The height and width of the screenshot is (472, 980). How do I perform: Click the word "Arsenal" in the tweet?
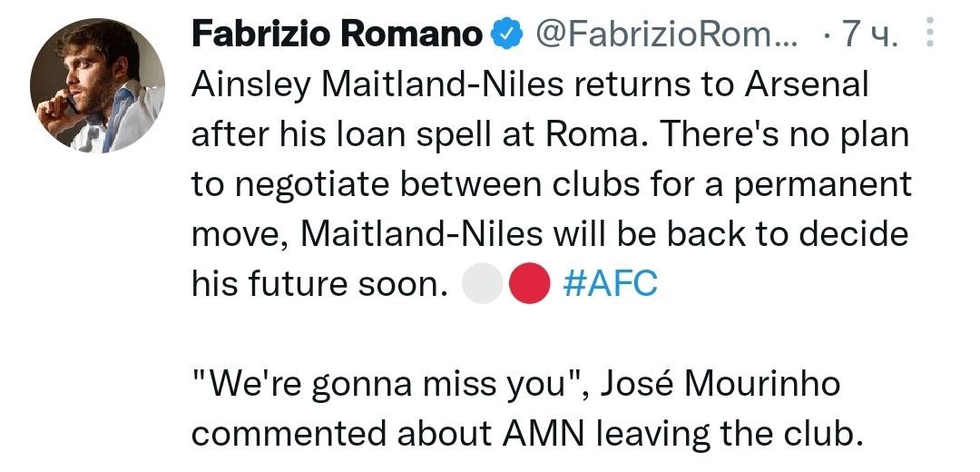pyautogui.click(x=807, y=85)
